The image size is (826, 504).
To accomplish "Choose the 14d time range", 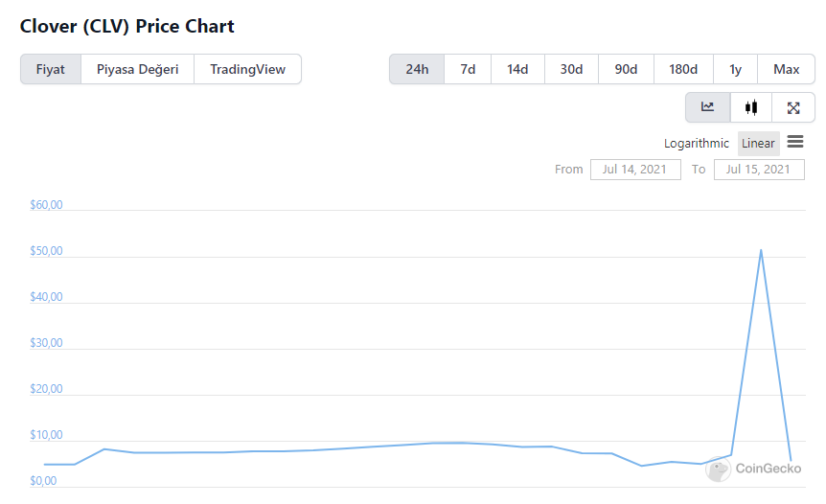I will pos(517,69).
